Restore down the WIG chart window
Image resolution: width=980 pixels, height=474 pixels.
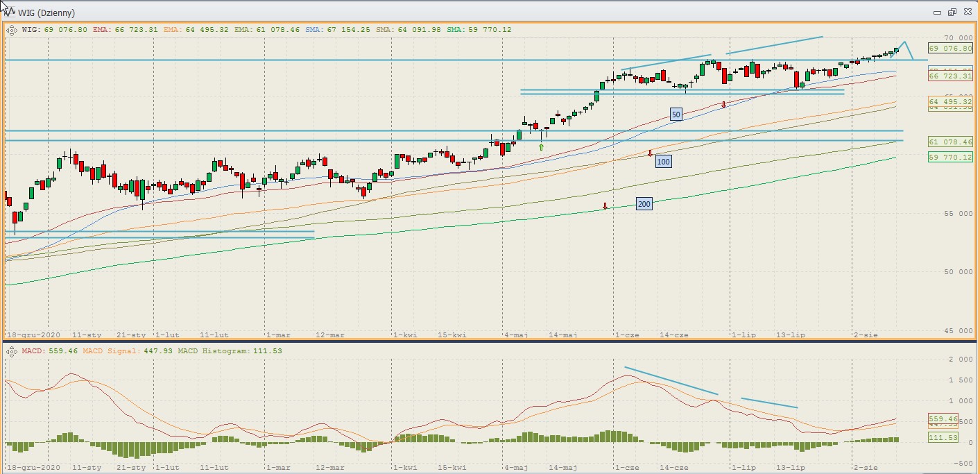tap(952, 12)
